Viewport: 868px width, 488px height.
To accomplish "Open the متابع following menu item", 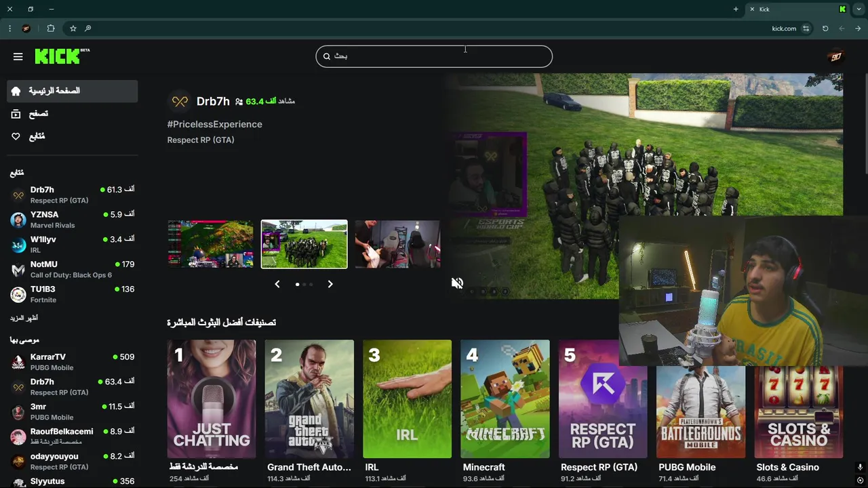I will pos(72,136).
